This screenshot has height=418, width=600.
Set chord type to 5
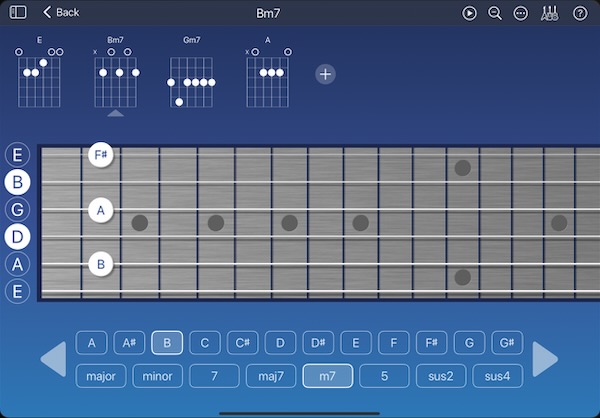point(384,376)
